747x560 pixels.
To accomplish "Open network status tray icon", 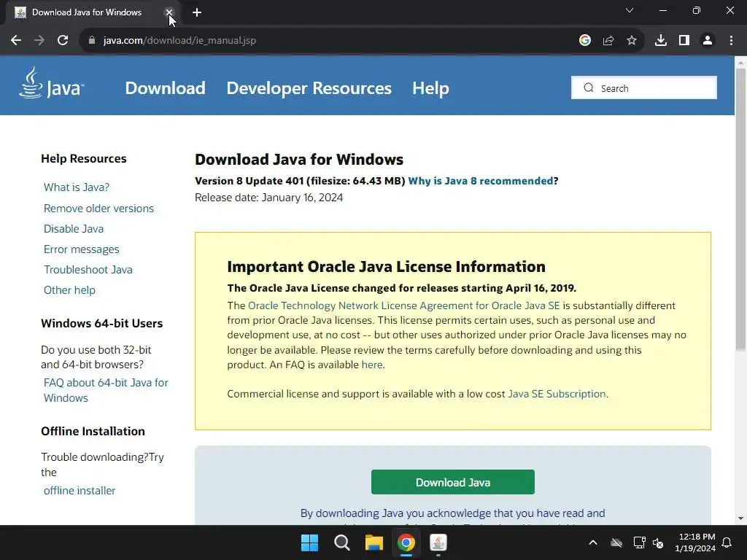I will click(x=639, y=542).
